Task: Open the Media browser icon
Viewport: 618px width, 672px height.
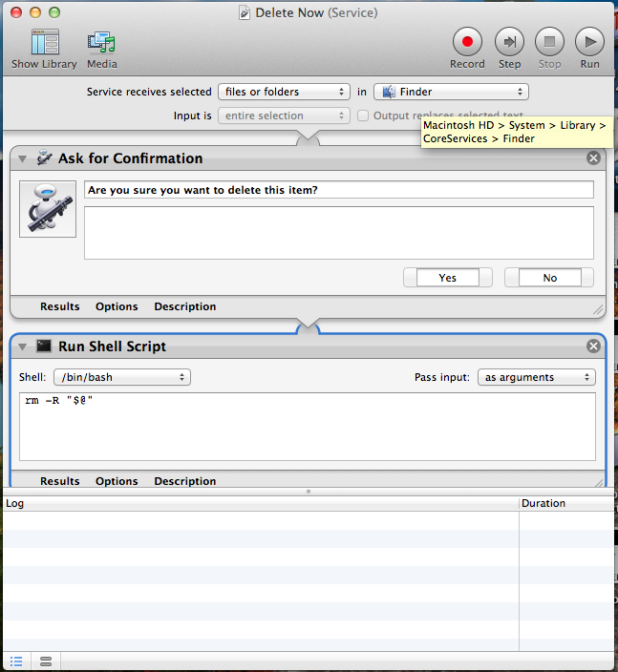Action: pyautogui.click(x=101, y=42)
